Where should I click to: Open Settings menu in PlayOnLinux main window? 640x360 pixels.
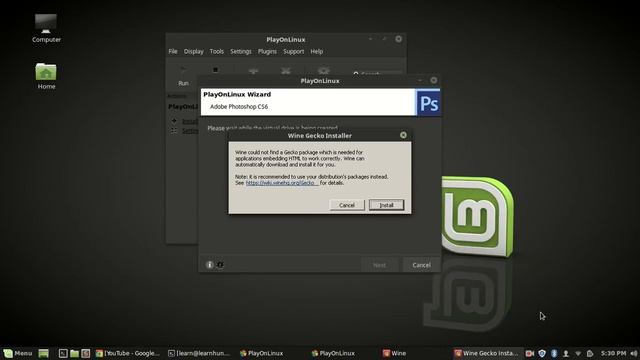241,51
